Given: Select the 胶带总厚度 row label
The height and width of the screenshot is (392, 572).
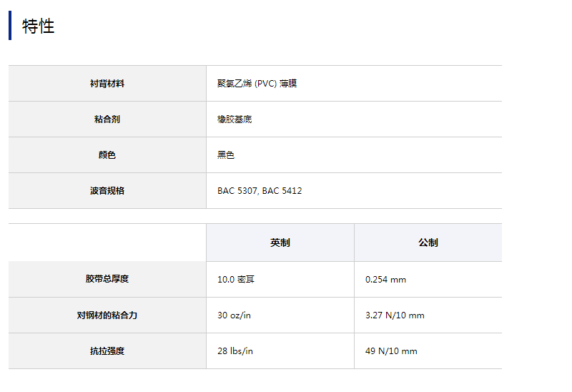Looking at the screenshot, I should pos(107,279).
